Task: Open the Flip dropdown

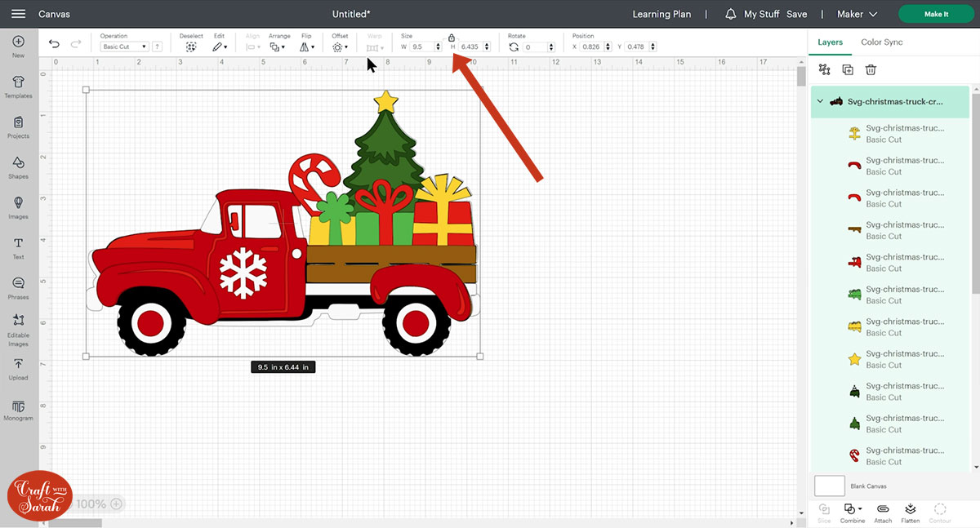Action: coord(307,47)
